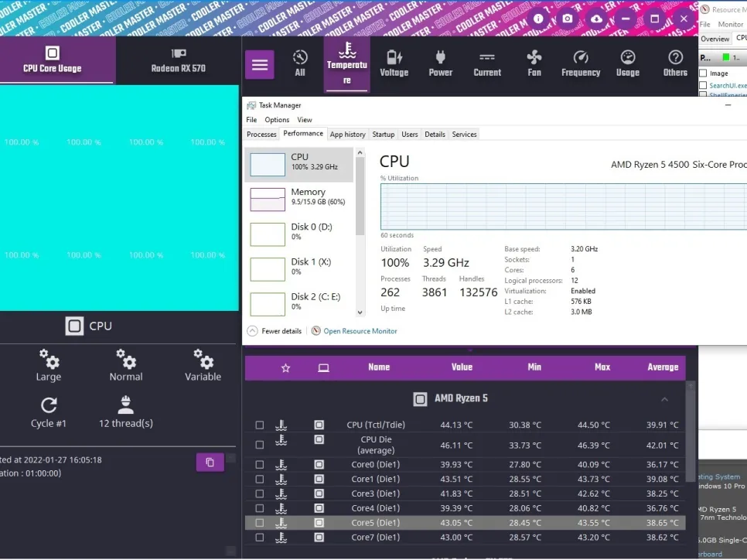Open Task Manager Options menu
The image size is (747, 560).
[277, 120]
